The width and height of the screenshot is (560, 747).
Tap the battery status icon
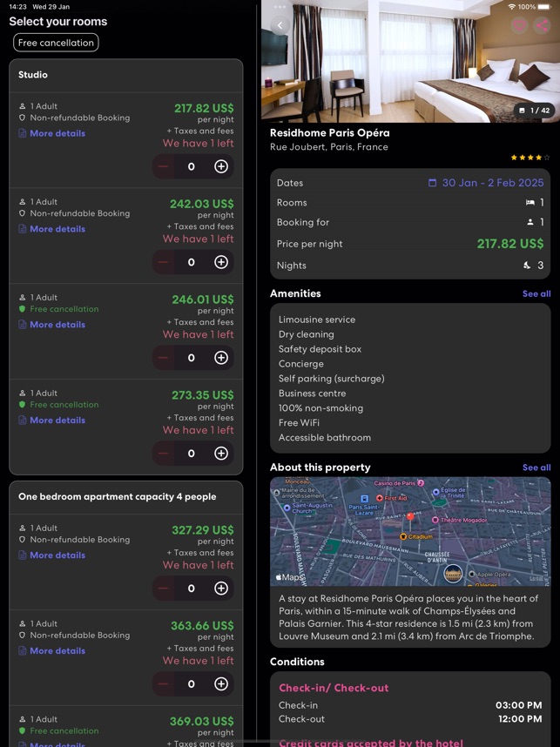pyautogui.click(x=544, y=7)
